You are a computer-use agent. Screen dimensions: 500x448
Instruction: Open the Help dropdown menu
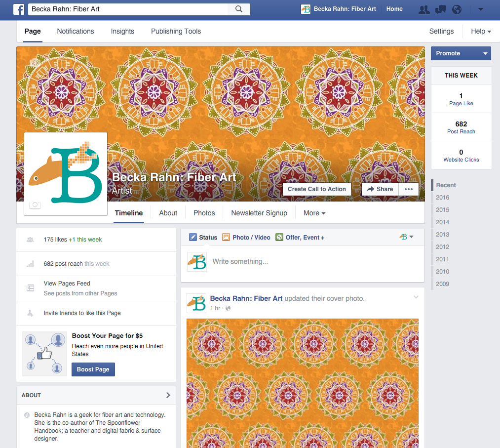point(481,31)
